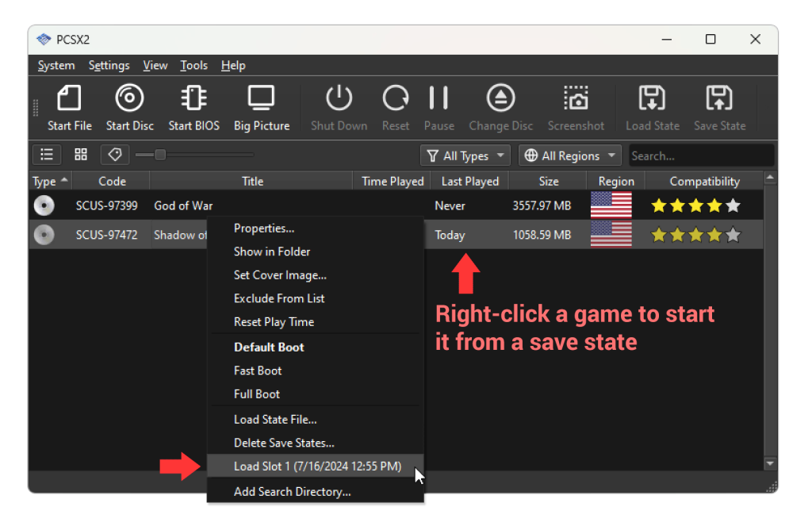Open the View menu
Image resolution: width=812 pixels, height=526 pixels.
pos(155,66)
